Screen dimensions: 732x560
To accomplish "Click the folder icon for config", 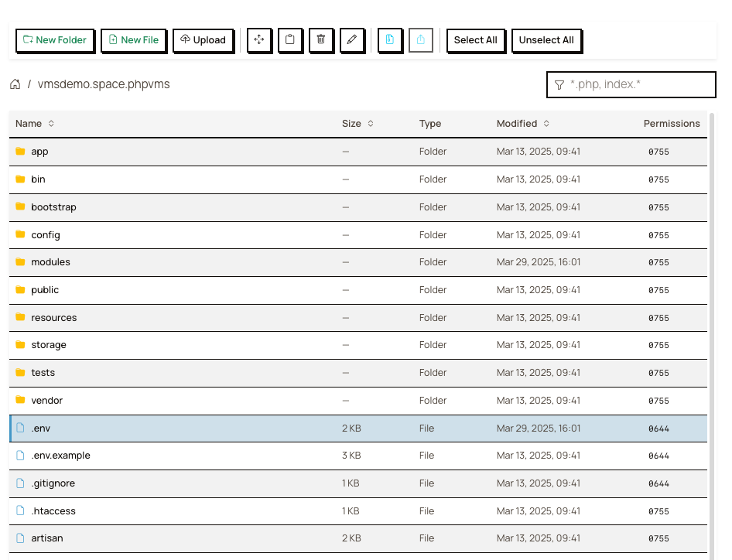I will 20,234.
